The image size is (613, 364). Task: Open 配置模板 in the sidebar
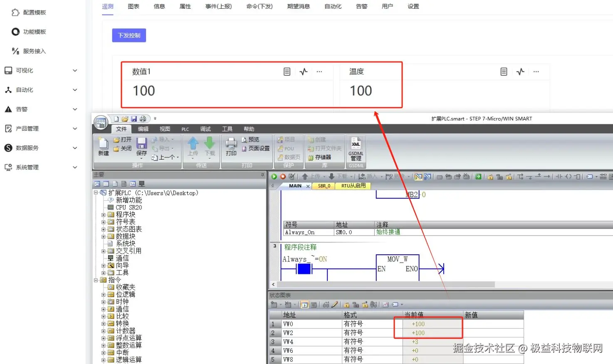pos(29,12)
